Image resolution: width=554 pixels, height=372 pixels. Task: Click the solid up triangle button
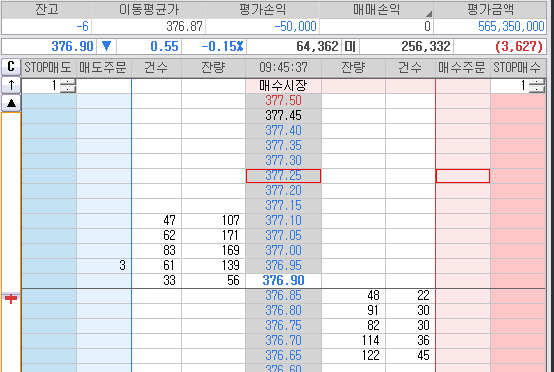11,103
